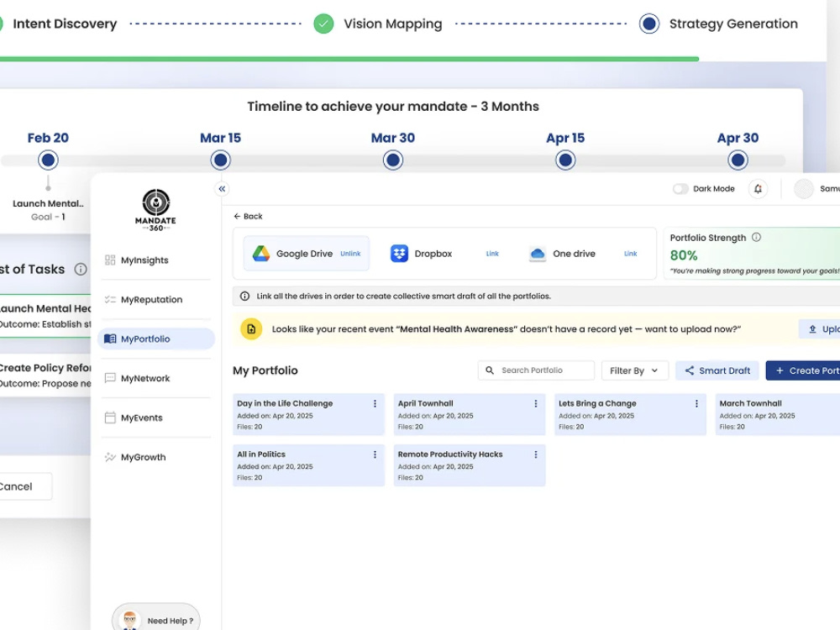
Task: Click the MyNetwork message icon
Action: (110, 378)
